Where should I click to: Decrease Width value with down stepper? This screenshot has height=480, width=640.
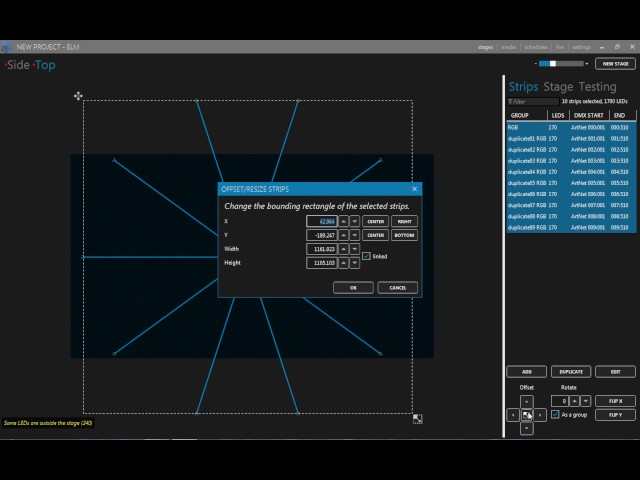coord(355,249)
